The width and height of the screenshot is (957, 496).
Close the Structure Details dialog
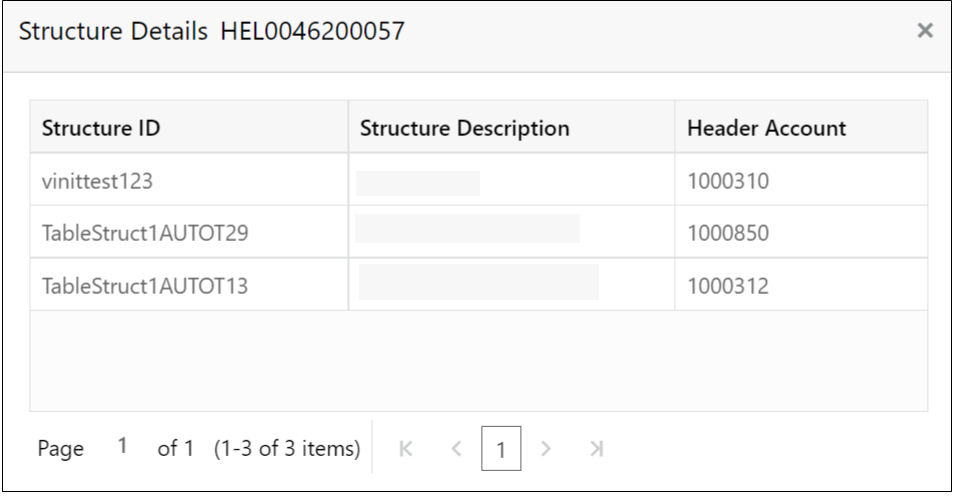925,32
